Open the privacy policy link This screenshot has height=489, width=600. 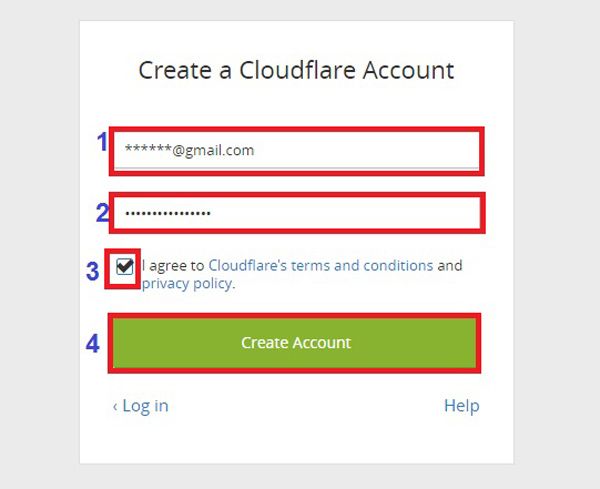tap(188, 284)
